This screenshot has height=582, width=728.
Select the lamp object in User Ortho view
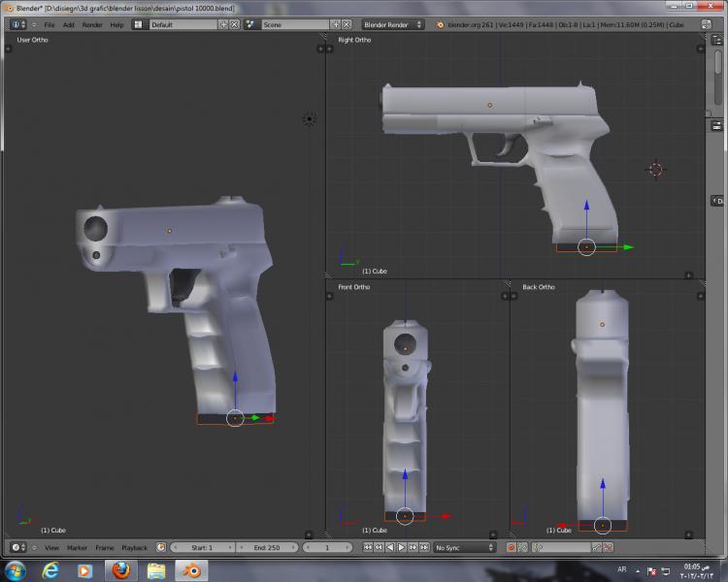[x=310, y=118]
